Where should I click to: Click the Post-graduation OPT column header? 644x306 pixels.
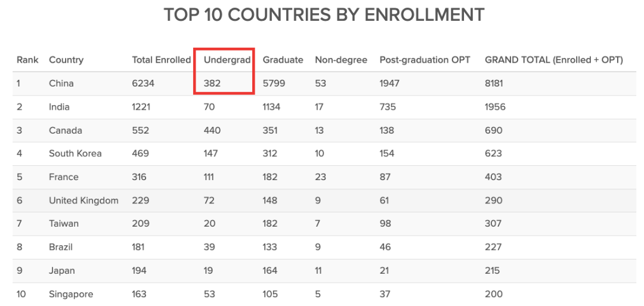[x=425, y=60]
